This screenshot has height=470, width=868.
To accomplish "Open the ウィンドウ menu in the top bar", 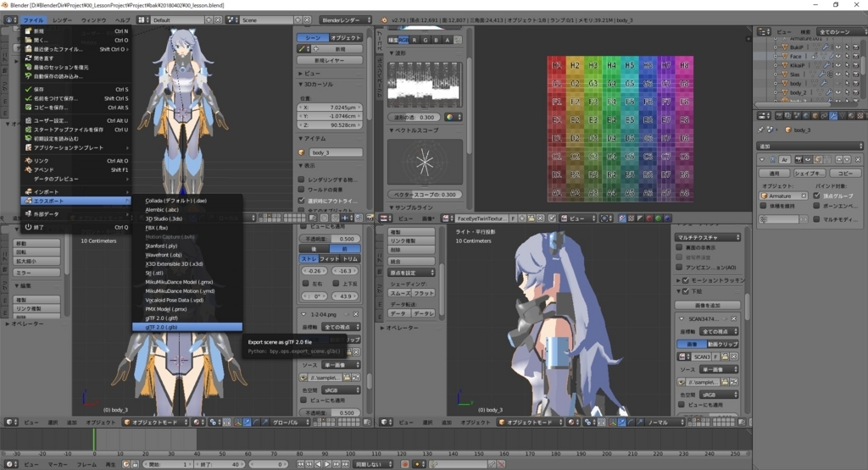I will (93, 20).
